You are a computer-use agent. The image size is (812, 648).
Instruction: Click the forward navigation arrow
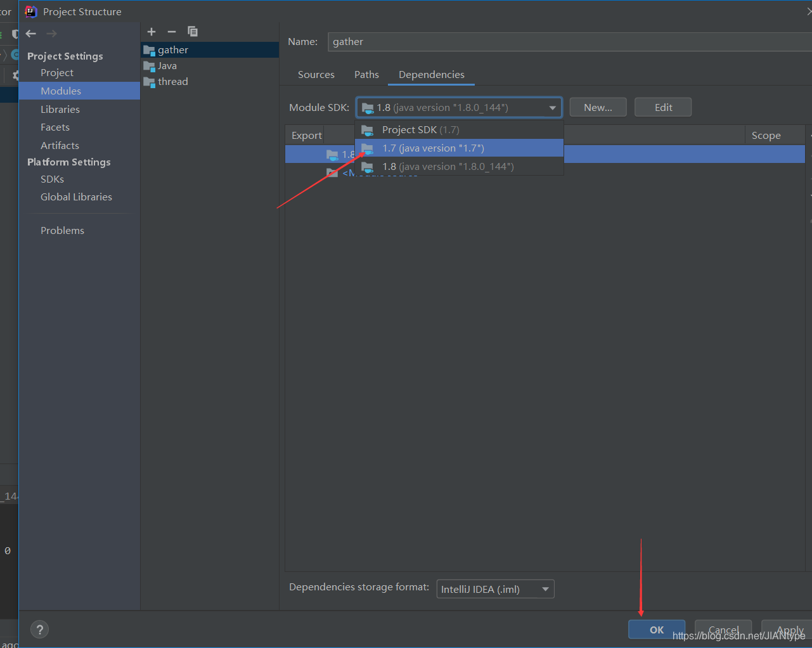[x=51, y=34]
